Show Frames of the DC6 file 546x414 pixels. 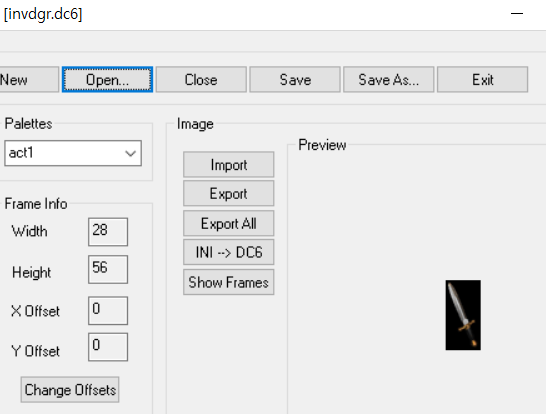tap(228, 282)
